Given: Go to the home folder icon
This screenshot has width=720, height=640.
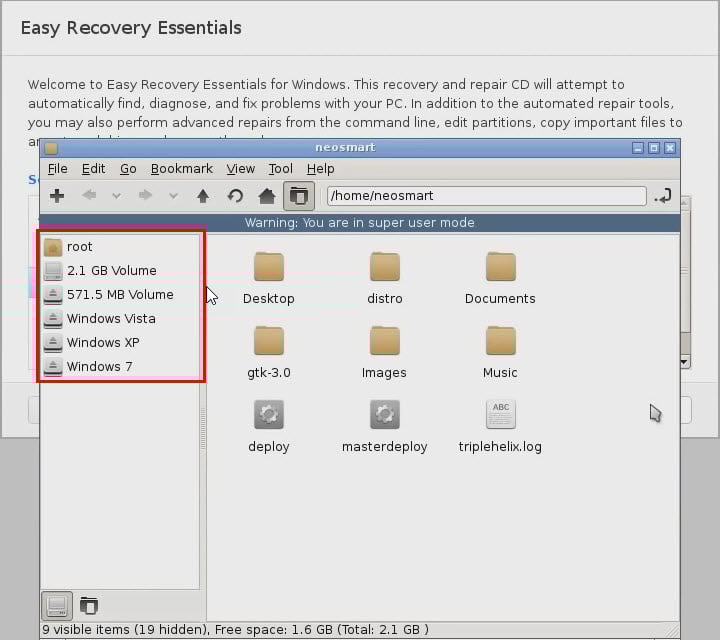Looking at the screenshot, I should point(267,196).
